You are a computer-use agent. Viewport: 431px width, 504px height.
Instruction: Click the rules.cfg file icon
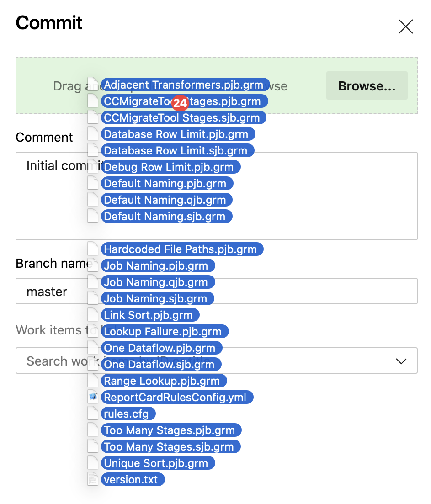point(93,414)
